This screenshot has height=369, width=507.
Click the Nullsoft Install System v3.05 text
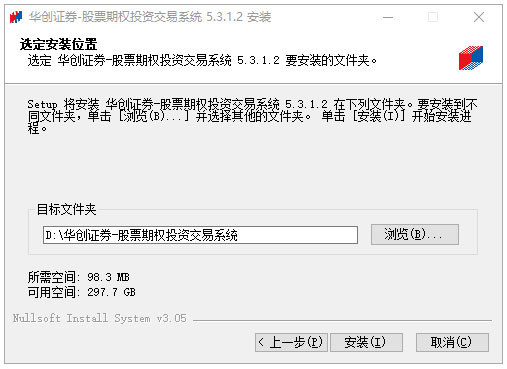click(100, 318)
